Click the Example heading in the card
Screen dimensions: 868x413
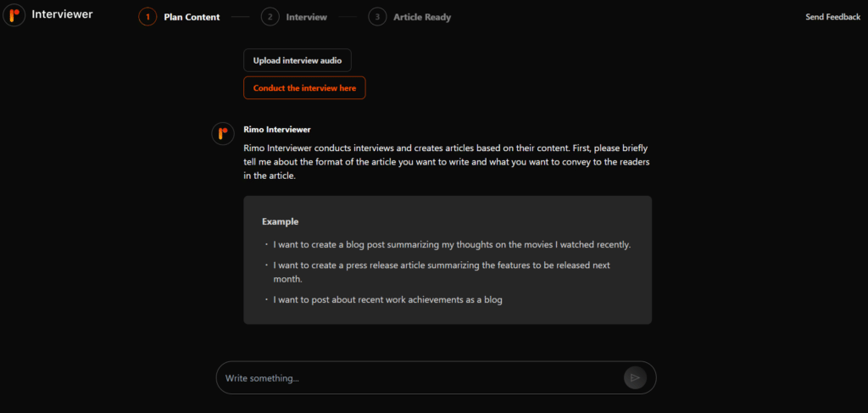(x=280, y=221)
